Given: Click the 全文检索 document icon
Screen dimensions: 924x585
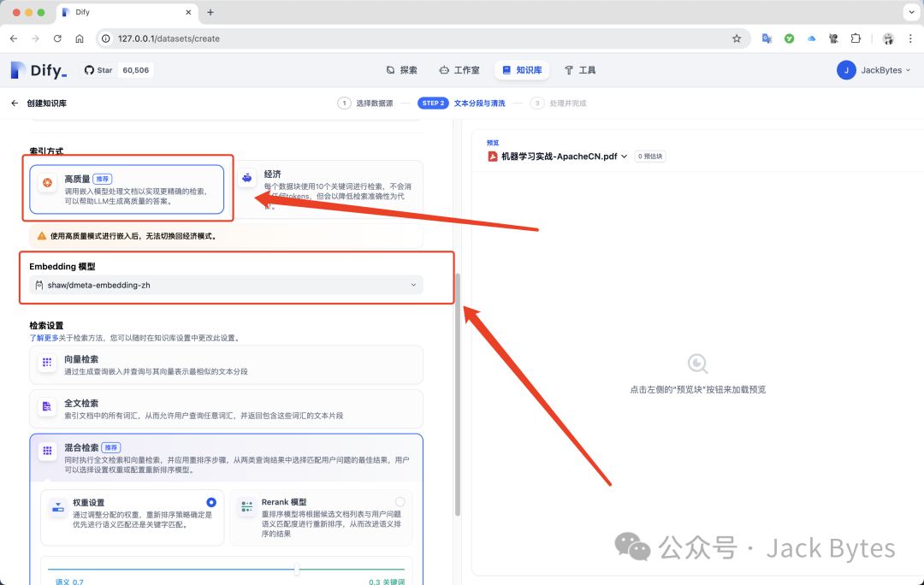Looking at the screenshot, I should click(47, 406).
